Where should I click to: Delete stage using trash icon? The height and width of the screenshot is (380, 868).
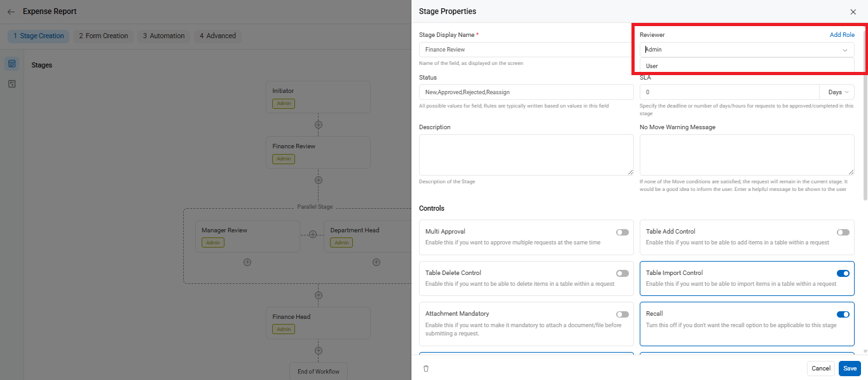pos(426,369)
